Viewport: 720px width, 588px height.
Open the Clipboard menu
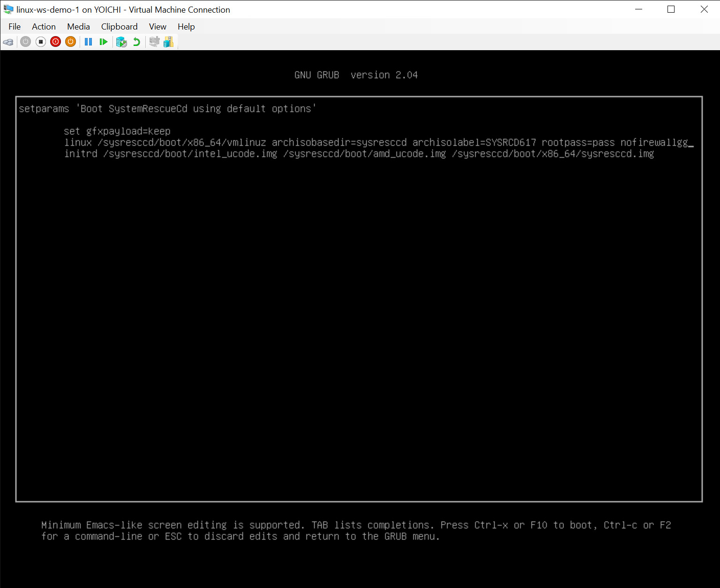pos(120,27)
